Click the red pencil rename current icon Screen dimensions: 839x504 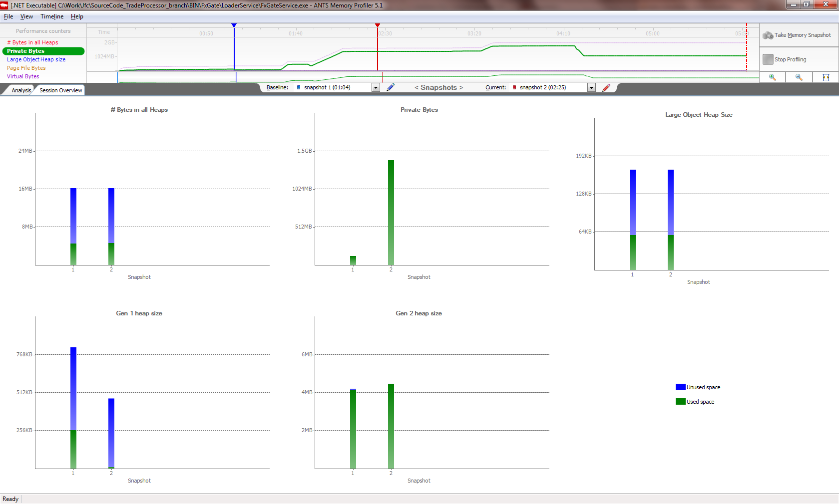tap(606, 87)
